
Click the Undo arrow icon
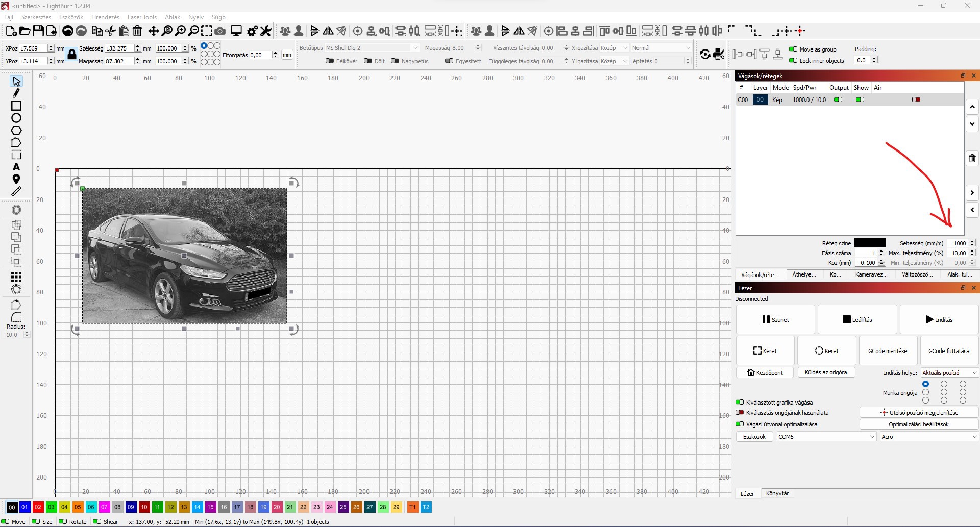coord(67,31)
